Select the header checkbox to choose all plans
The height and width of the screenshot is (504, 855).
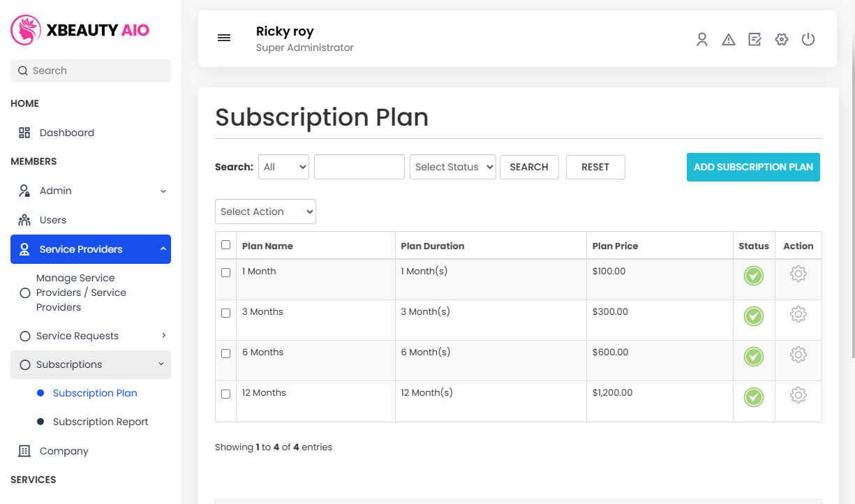click(x=225, y=244)
